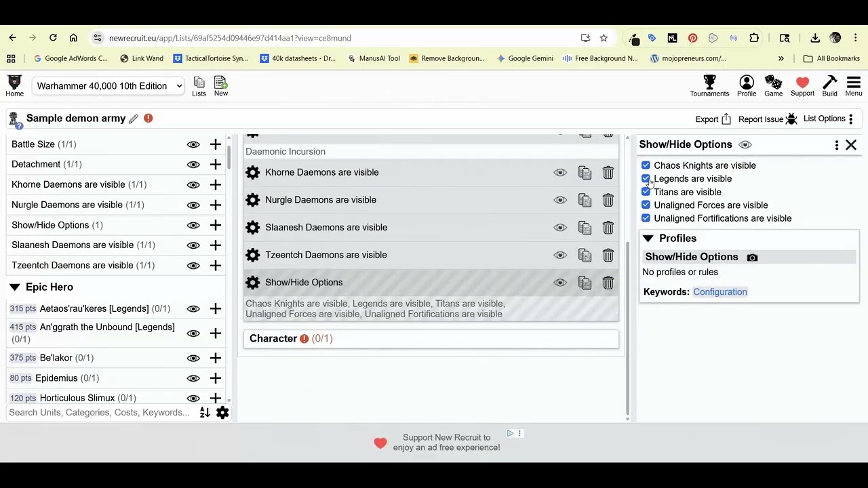
Task: Click Report Issue button
Action: (x=768, y=119)
